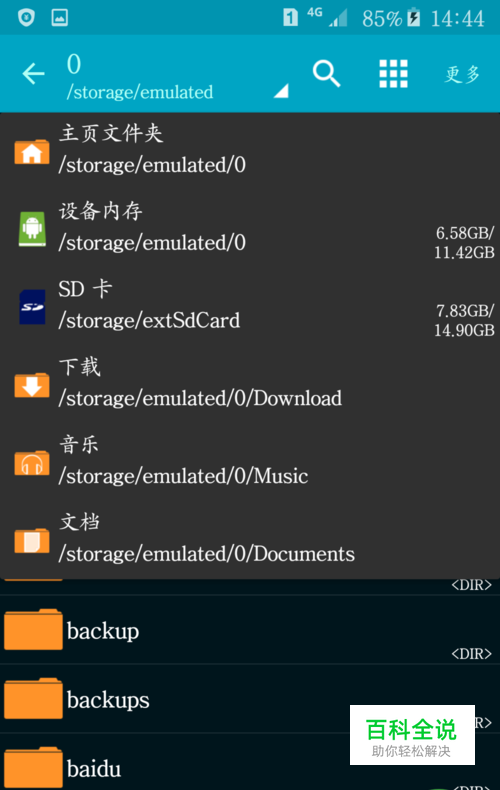500x790 pixels.
Task: Collapse the path dropdown triangle
Action: click(281, 91)
